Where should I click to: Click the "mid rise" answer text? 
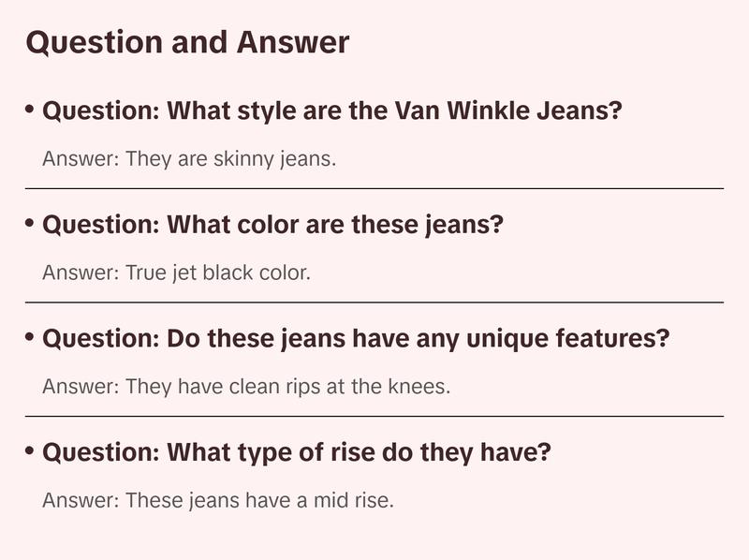point(218,500)
